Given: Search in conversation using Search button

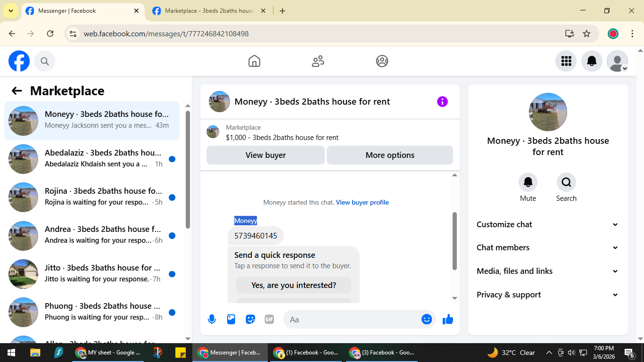Looking at the screenshot, I should [x=566, y=182].
